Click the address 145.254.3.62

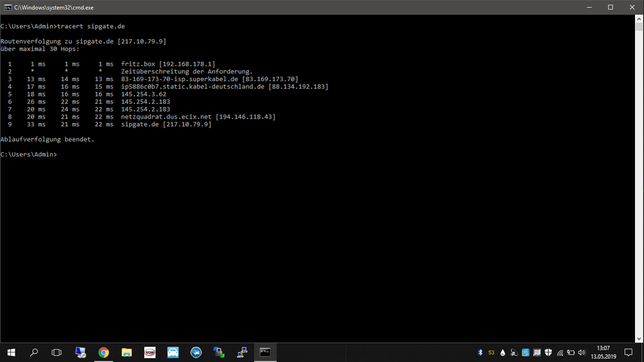tap(144, 94)
